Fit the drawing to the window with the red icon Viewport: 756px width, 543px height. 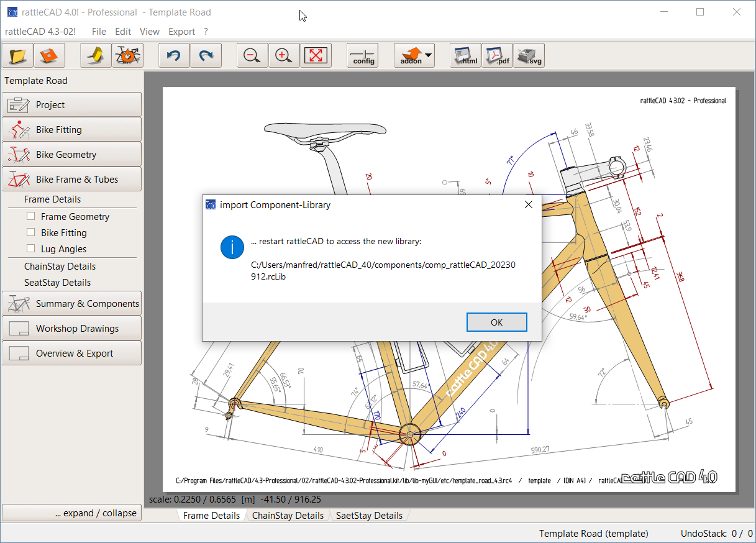(x=316, y=55)
